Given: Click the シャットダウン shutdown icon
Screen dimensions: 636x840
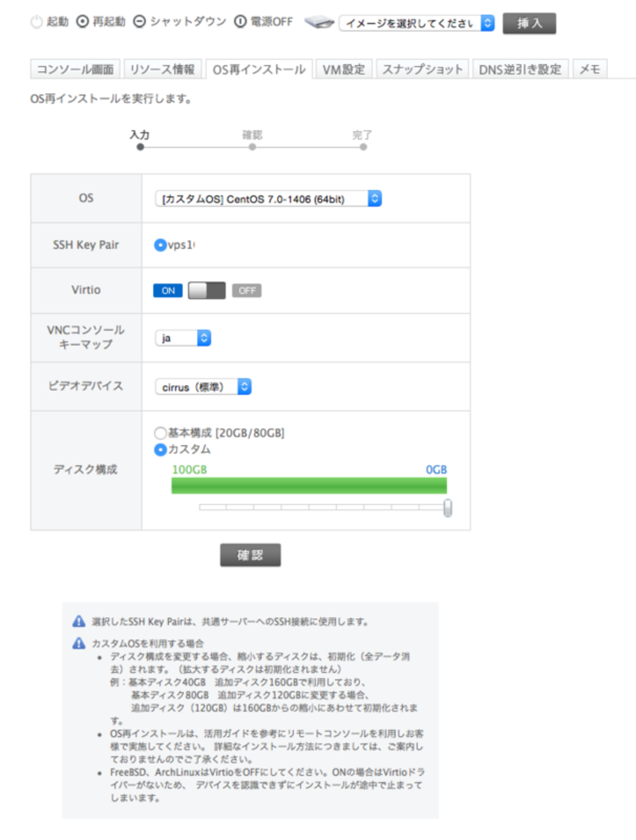Looking at the screenshot, I should (139, 22).
